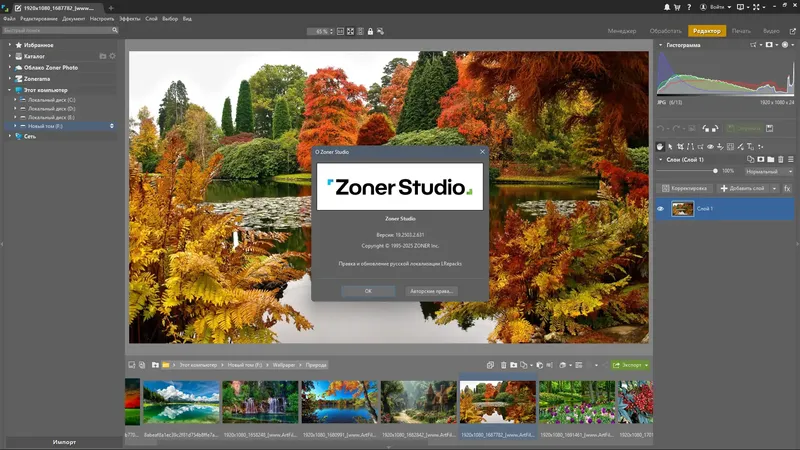Set zoom to 1:1 with toolbar icon

(x=340, y=32)
